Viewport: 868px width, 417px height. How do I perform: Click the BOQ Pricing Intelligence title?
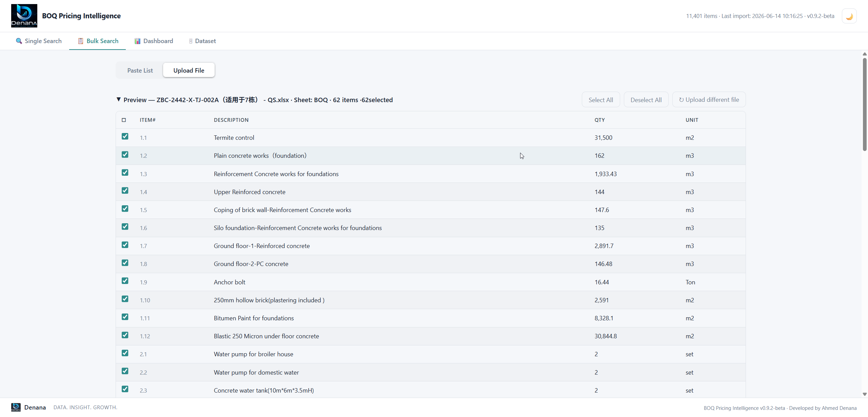81,16
